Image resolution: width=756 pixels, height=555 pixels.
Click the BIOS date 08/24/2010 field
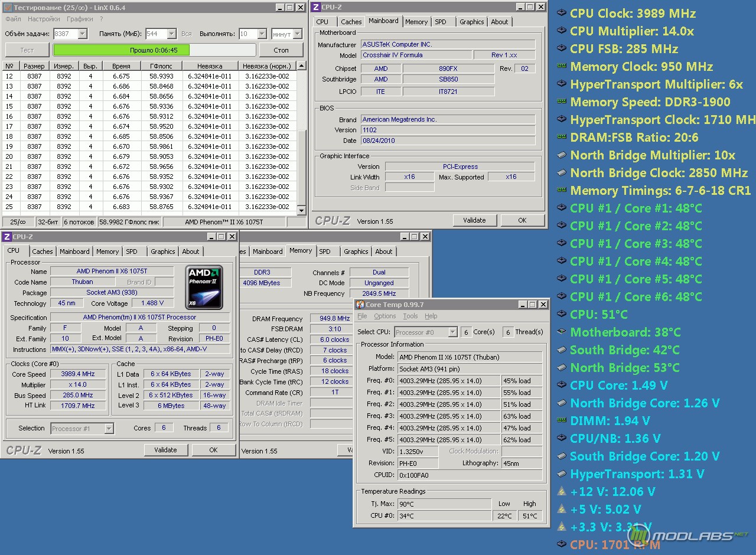[x=448, y=141]
